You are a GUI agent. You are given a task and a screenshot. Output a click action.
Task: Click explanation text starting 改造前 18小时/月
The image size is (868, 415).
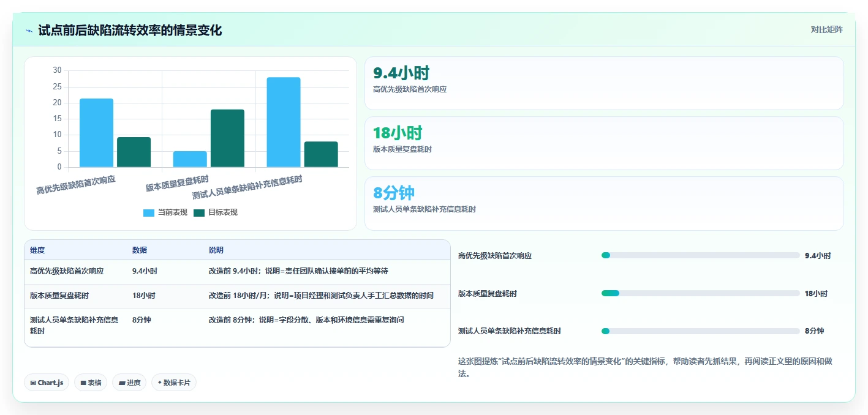pyautogui.click(x=321, y=296)
